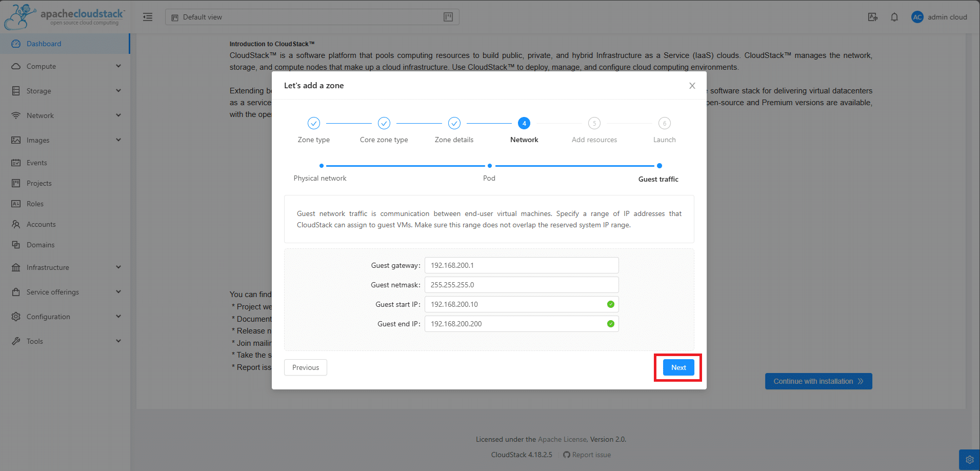980x471 pixels.
Task: Click the Guest start IP valid checkmark
Action: 611,304
